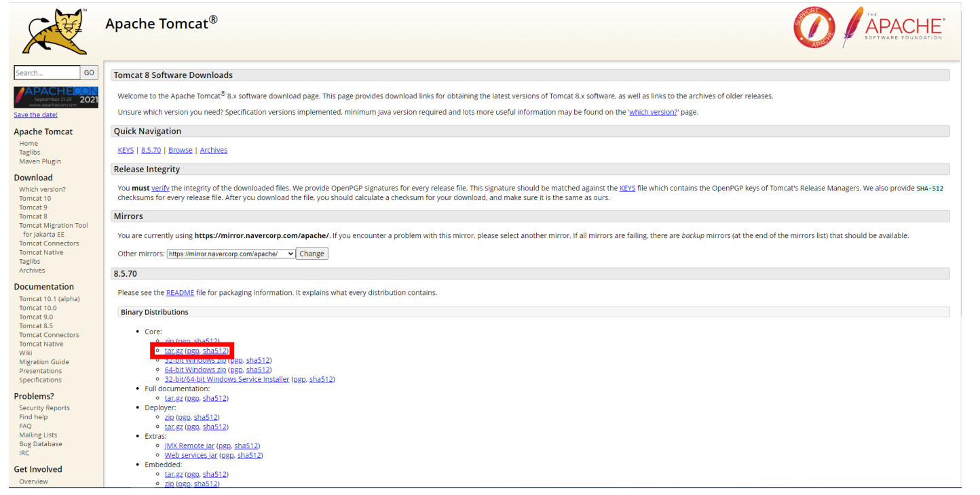980x495 pixels.
Task: Open the FAQ sidebar link
Action: point(25,426)
